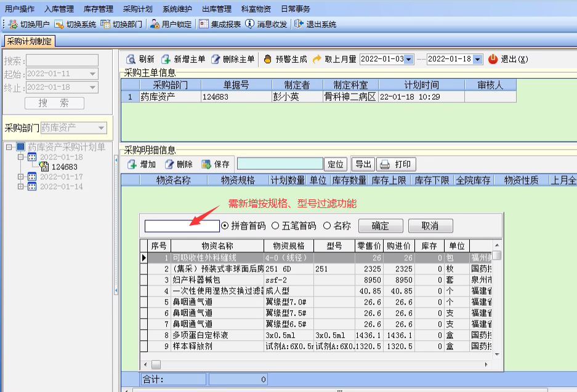Open the 入库管理 menu

[x=59, y=9]
